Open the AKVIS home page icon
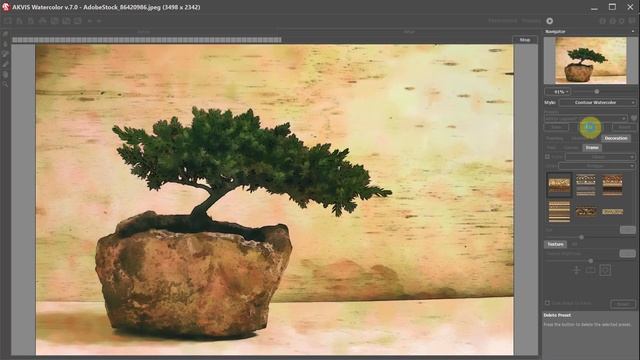640x360 pixels. [x=8, y=21]
